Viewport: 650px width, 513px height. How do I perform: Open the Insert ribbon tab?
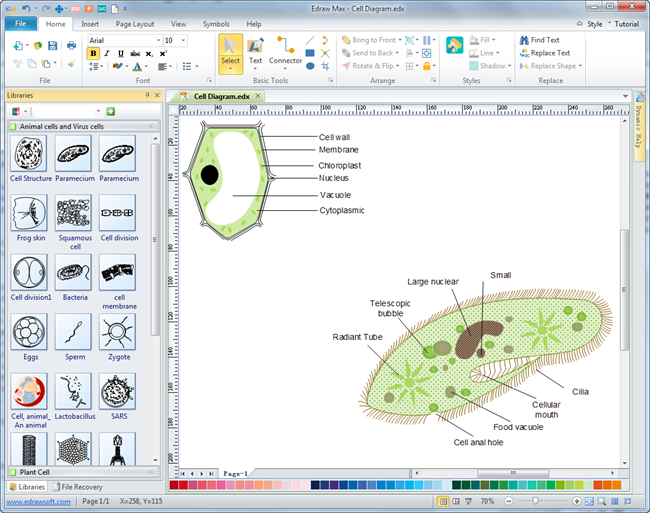90,23
